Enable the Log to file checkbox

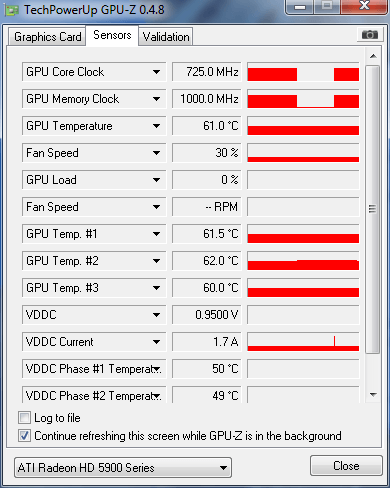tap(24, 418)
